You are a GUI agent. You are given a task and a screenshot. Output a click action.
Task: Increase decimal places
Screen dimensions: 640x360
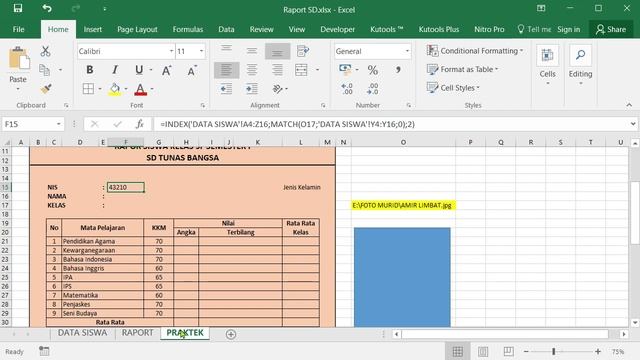[347, 89]
